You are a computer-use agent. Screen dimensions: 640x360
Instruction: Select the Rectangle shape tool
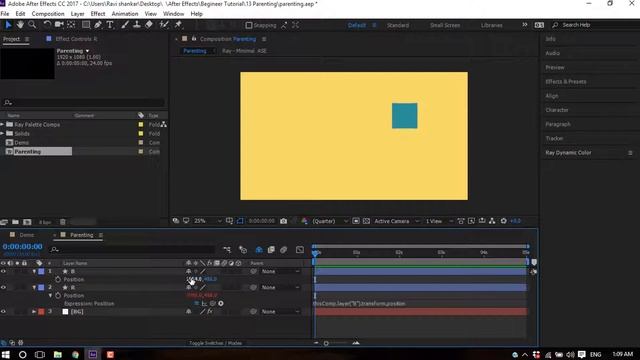(86, 25)
